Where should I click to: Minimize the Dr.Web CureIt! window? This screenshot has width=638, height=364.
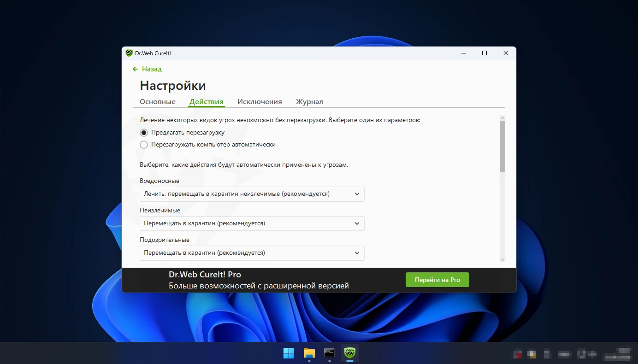pos(463,53)
